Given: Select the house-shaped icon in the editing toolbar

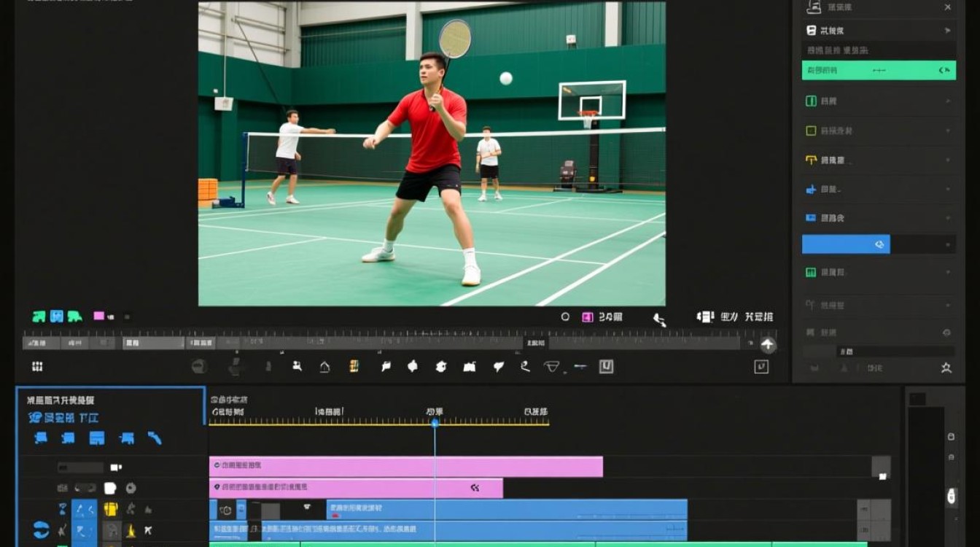Looking at the screenshot, I should [324, 367].
